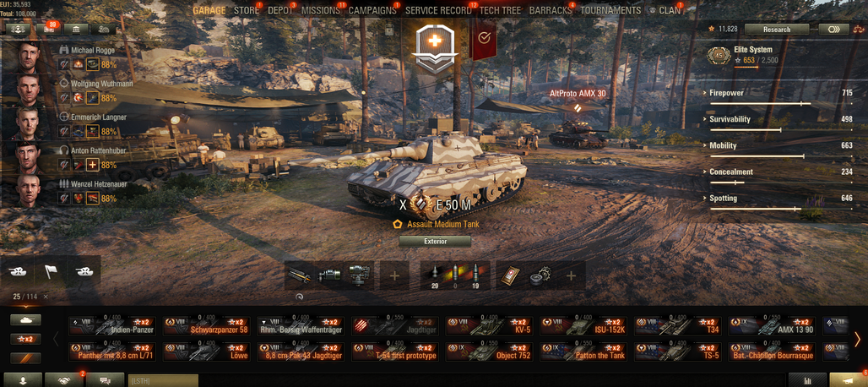Open the TECH TREE tab

(x=501, y=10)
